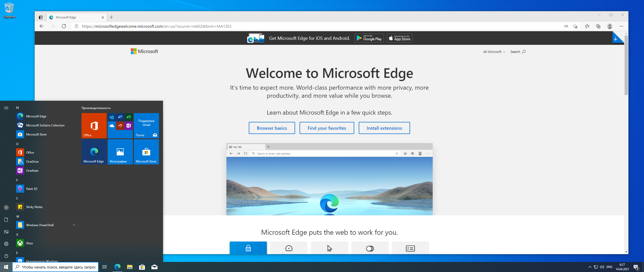Click the Edge back navigation arrow

(x=42, y=26)
